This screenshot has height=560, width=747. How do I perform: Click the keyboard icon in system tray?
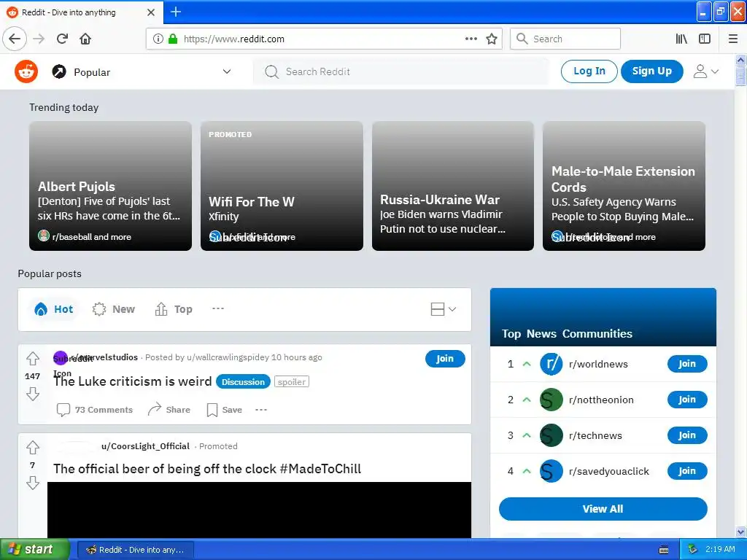(664, 550)
